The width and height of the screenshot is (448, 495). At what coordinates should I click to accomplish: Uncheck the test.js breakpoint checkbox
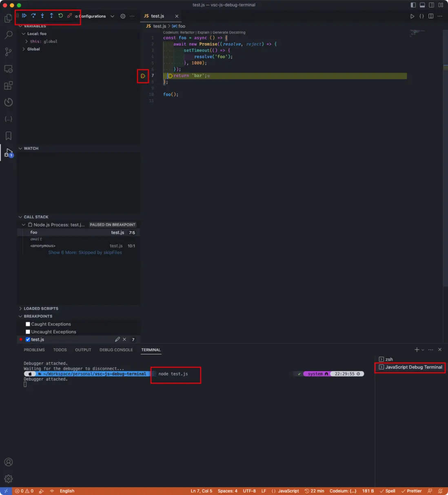(x=28, y=339)
